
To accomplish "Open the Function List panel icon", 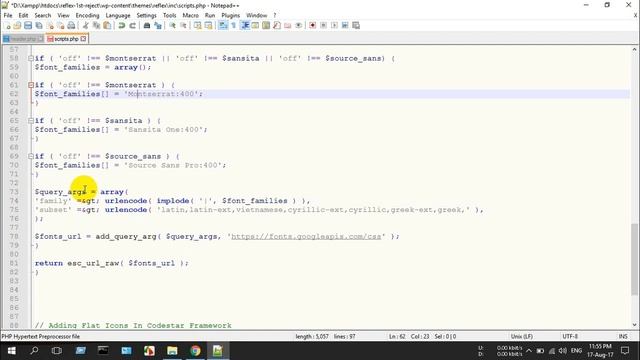I will pyautogui.click(x=277, y=25).
